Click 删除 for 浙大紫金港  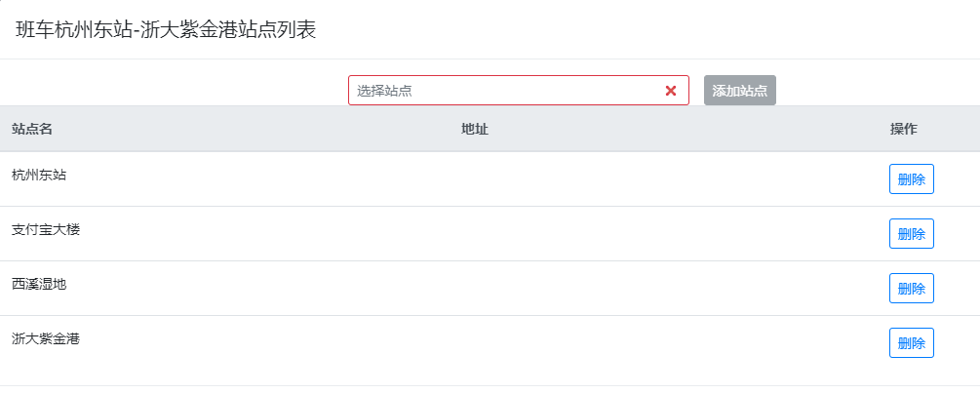[911, 343]
